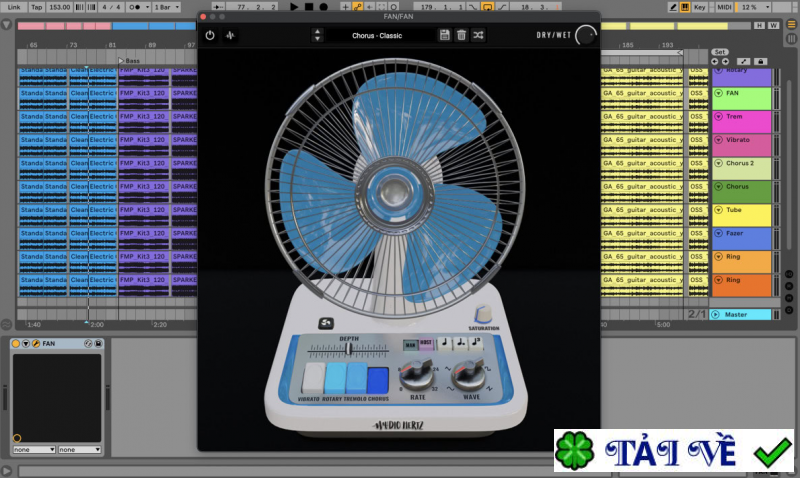Unfold the Tube track
The image size is (800, 478).
coord(718,210)
